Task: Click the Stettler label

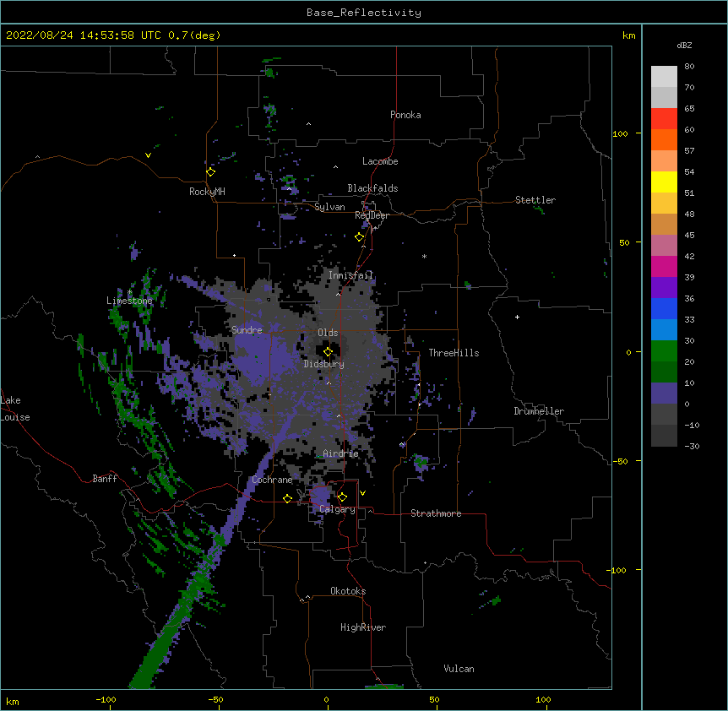Action: pos(535,200)
